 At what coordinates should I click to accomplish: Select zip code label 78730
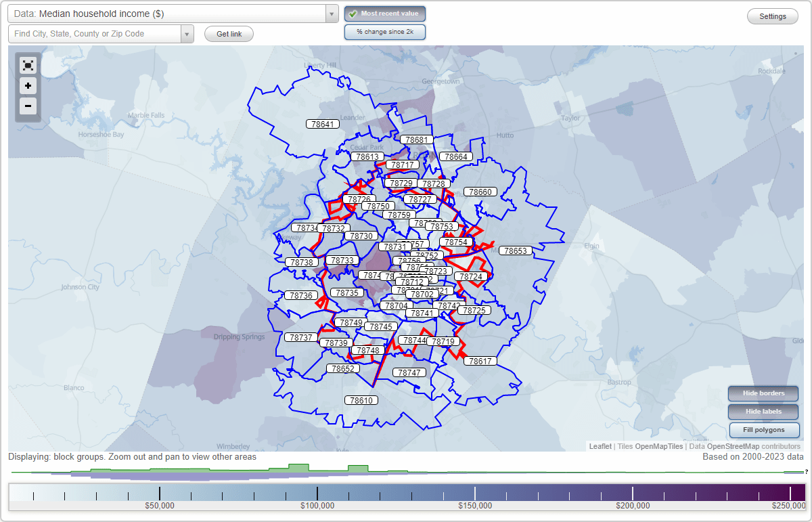point(361,236)
